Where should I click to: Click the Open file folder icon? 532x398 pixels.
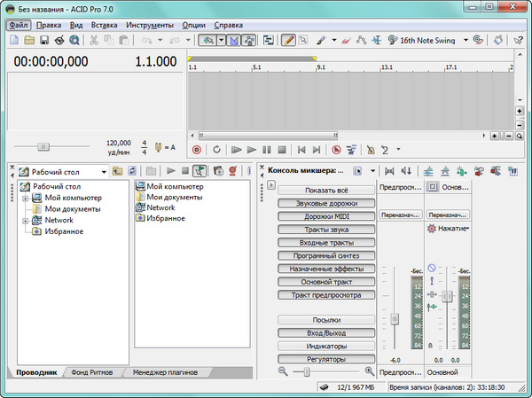[29, 41]
